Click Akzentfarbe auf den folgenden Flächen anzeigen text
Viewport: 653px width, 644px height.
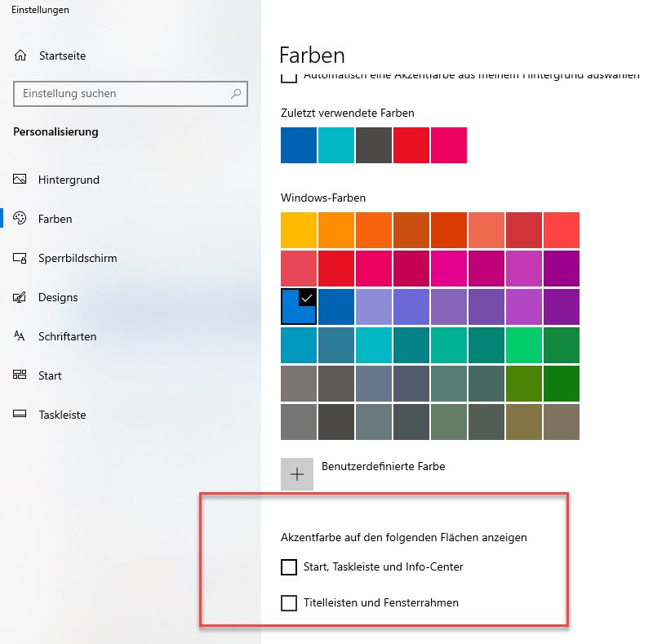[x=404, y=537]
